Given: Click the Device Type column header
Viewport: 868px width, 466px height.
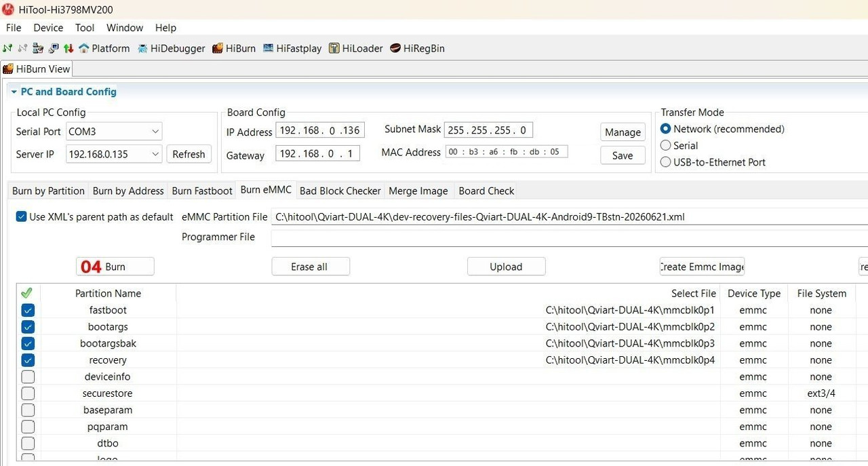Looking at the screenshot, I should [753, 293].
